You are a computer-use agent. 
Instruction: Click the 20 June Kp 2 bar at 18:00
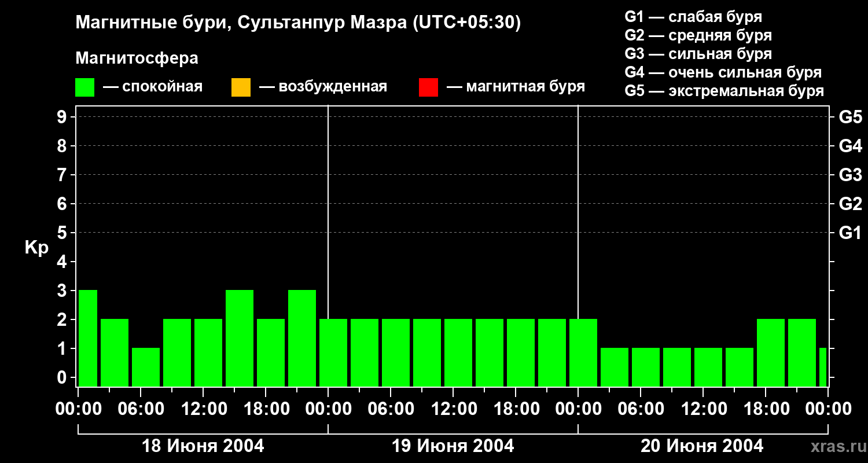[x=771, y=353]
